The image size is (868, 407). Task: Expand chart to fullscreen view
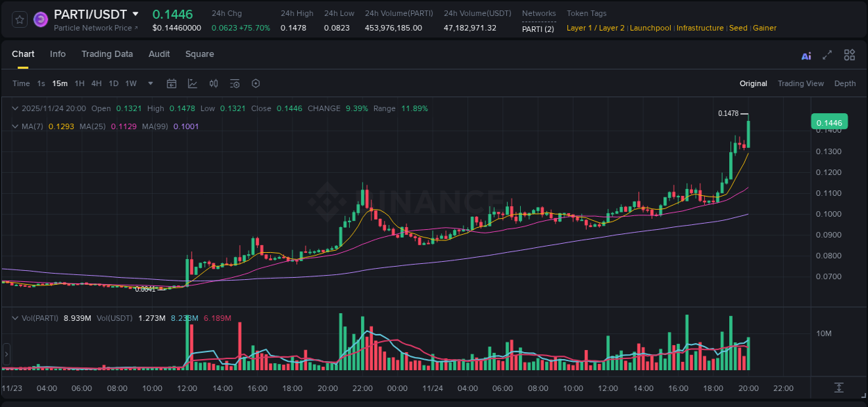pos(827,55)
